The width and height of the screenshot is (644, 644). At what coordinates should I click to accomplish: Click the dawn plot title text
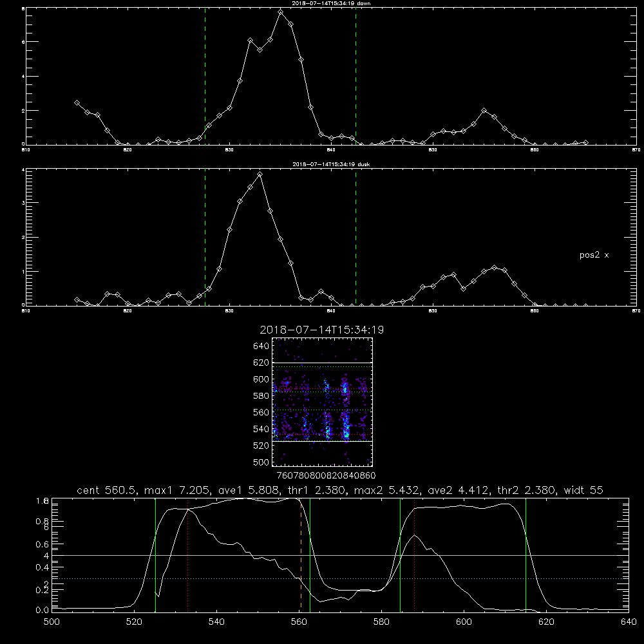[x=331, y=3]
